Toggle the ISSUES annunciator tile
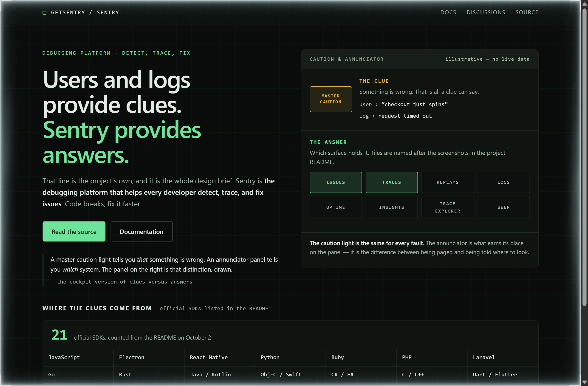Image resolution: width=588 pixels, height=386 pixels. [336, 182]
